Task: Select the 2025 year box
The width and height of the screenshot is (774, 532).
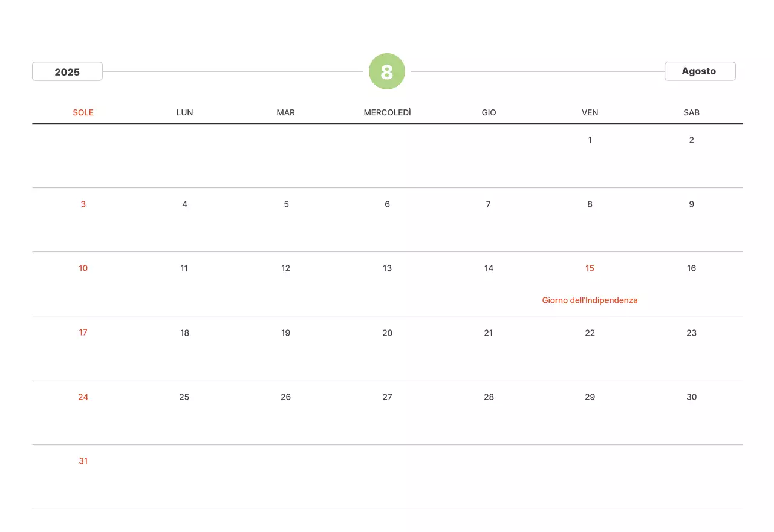Action: [x=67, y=71]
